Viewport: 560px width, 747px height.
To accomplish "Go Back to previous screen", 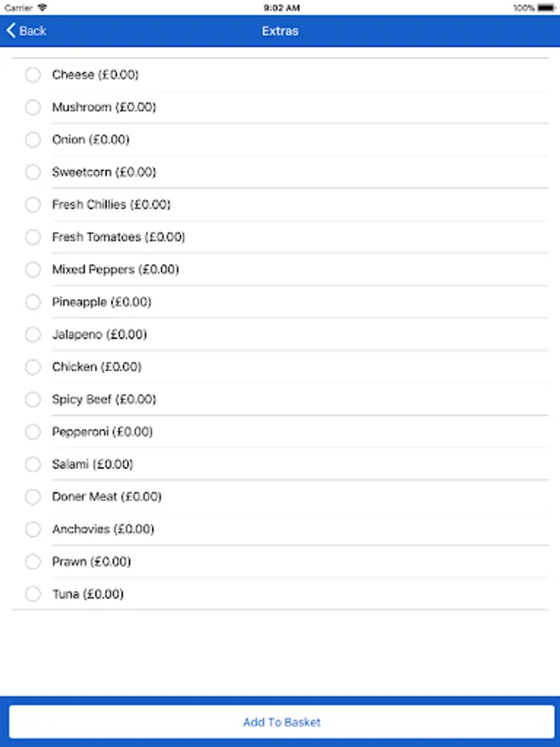I will pyautogui.click(x=27, y=31).
